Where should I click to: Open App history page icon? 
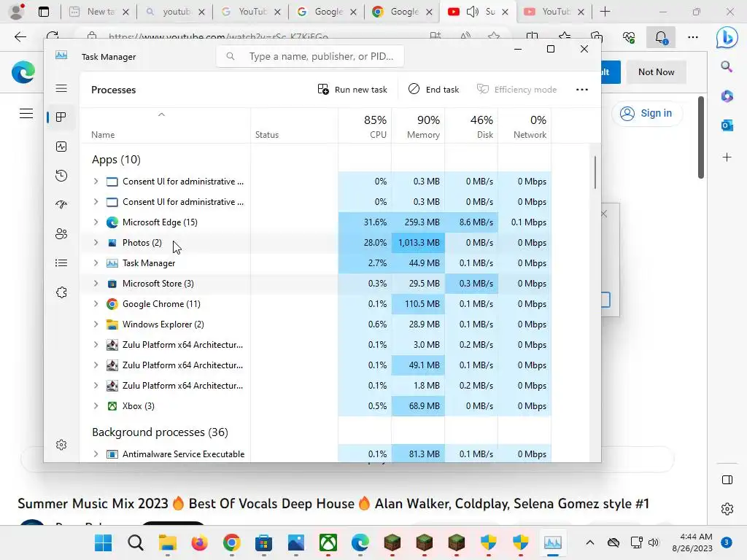coord(61,176)
